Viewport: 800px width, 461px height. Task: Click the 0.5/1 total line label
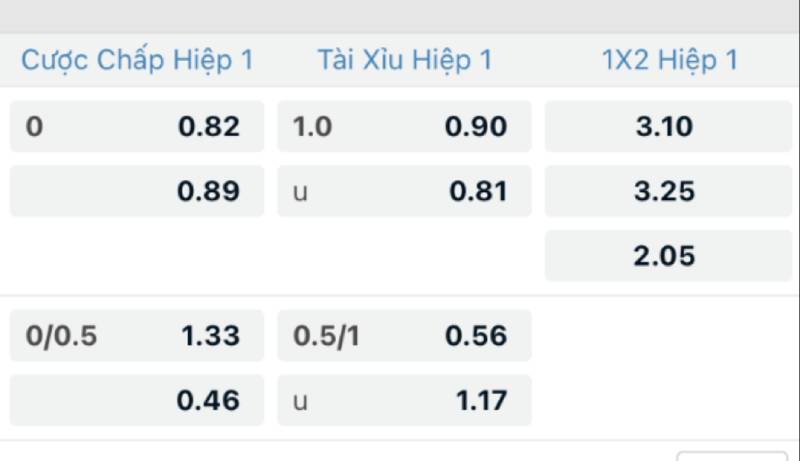pos(327,336)
